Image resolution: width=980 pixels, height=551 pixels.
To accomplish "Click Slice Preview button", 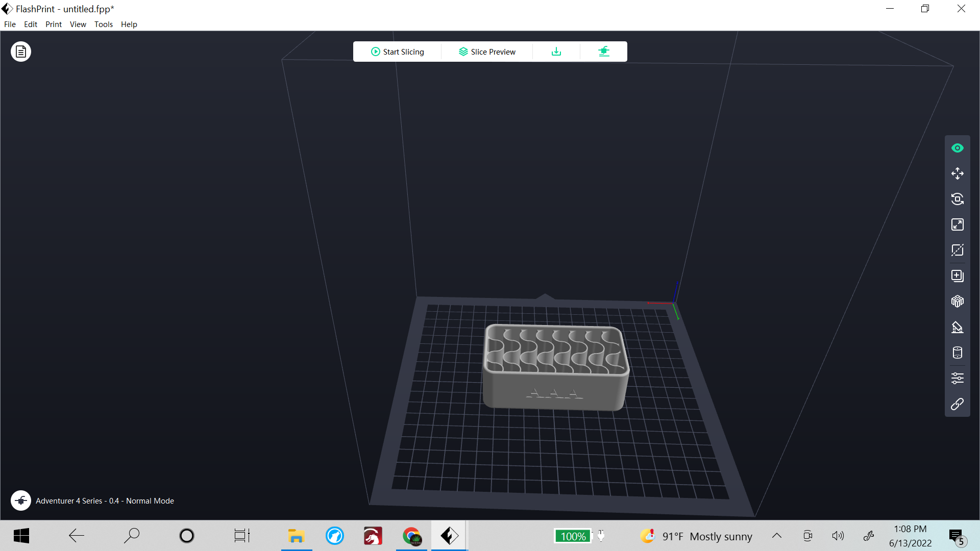I will (x=487, y=52).
